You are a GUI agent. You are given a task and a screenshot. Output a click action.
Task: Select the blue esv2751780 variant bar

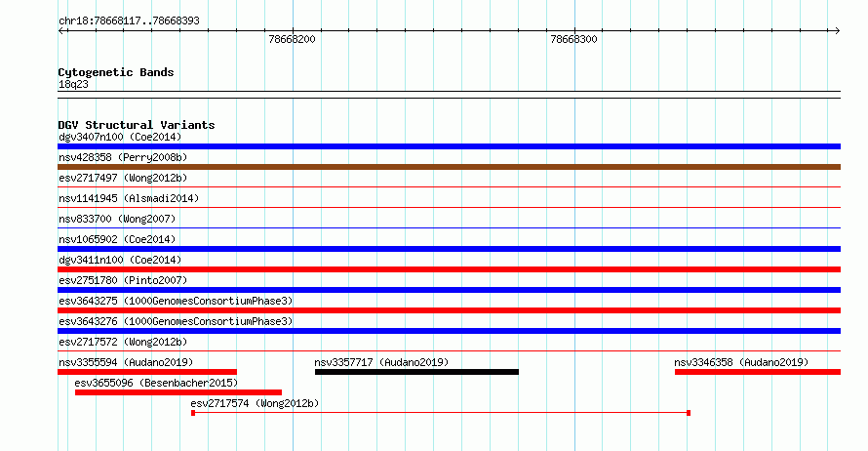449,290
